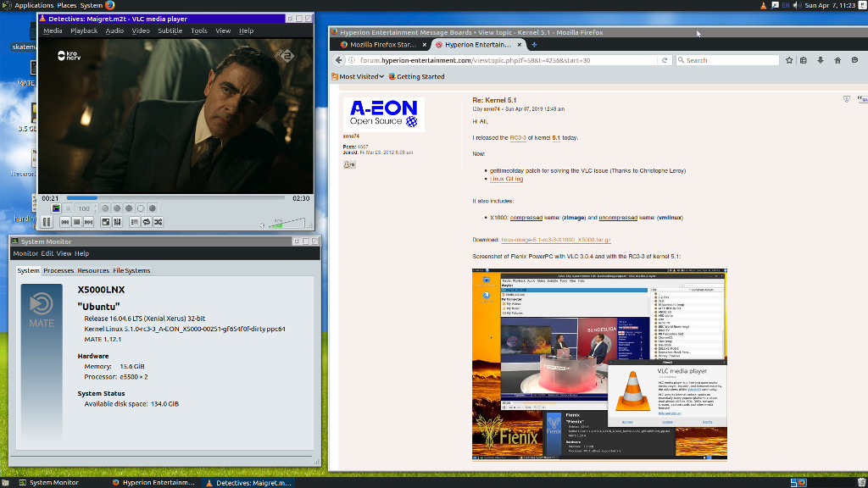The image size is (868, 488).
Task: Launch Firefox from top panel icon
Action: tap(110, 6)
